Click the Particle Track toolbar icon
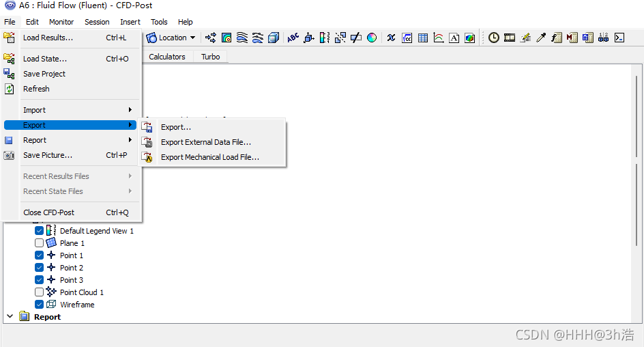644x347 pixels. tap(257, 38)
